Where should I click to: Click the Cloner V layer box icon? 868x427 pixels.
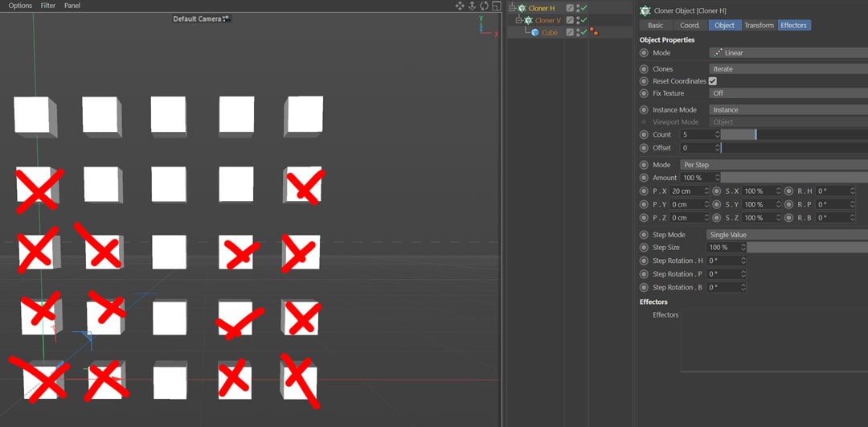click(570, 20)
